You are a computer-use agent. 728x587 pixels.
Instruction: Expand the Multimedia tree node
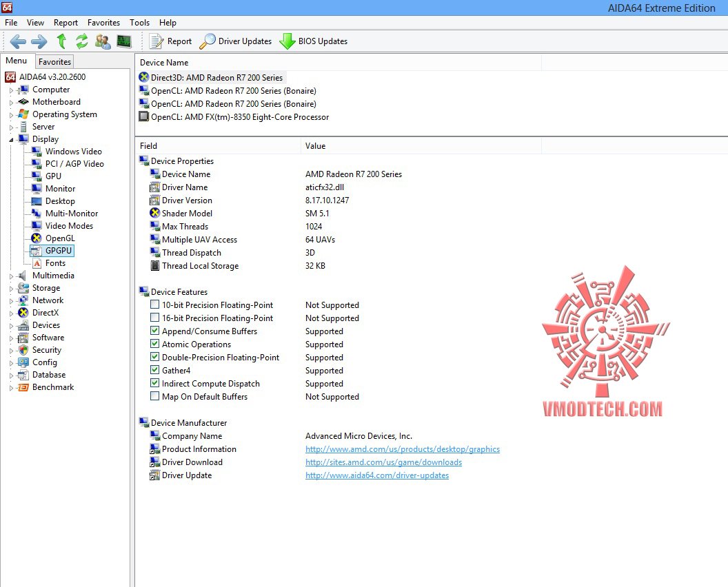[x=11, y=276]
